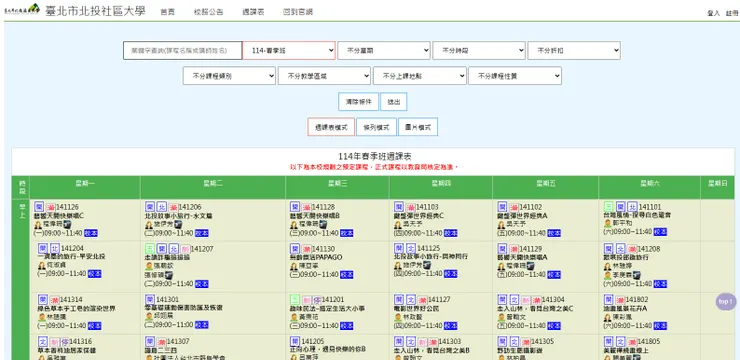This screenshot has height=360, width=740.
Task: Open the 114-春季班 semester dropdown
Action: [x=289, y=50]
